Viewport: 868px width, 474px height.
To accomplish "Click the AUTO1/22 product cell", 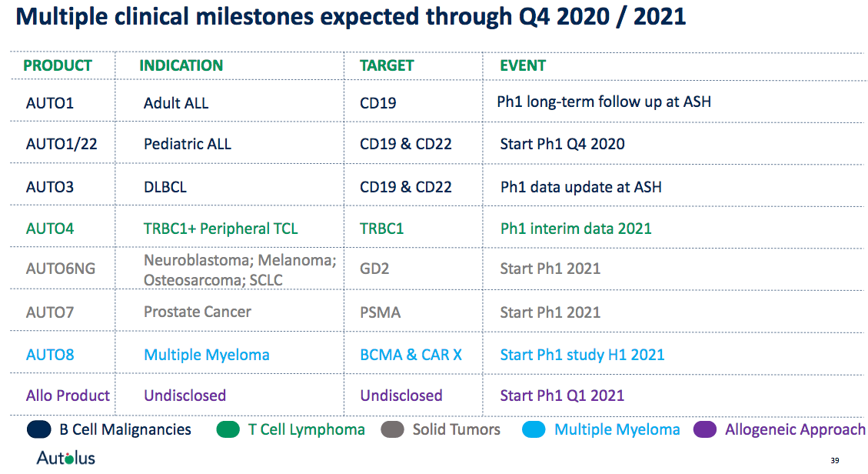I will click(x=62, y=144).
